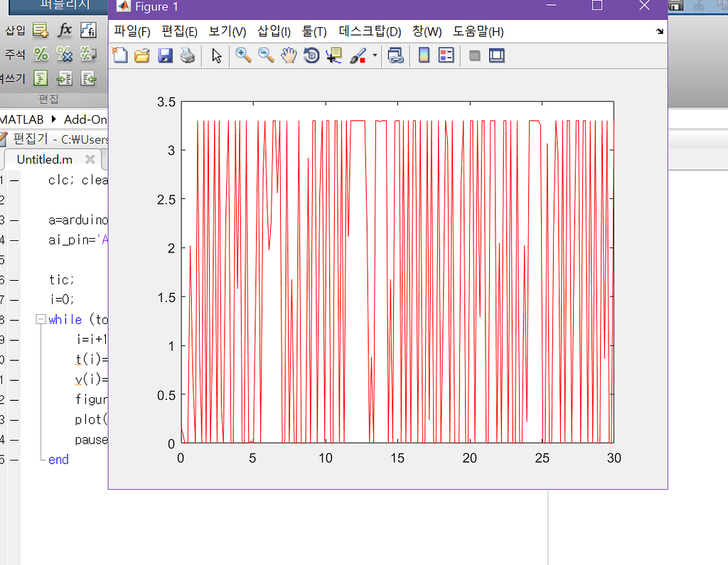Click the menu bar overflow chevron

659,31
